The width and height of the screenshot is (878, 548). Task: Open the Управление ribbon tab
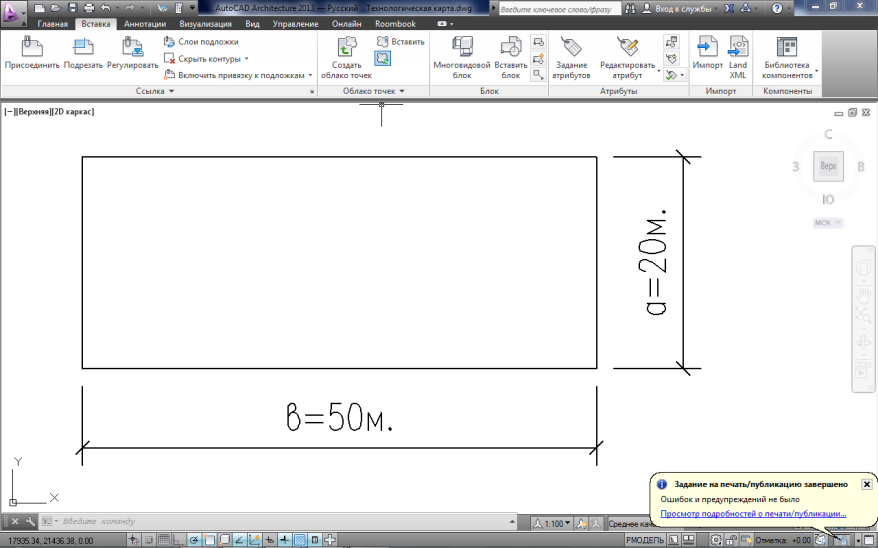295,24
